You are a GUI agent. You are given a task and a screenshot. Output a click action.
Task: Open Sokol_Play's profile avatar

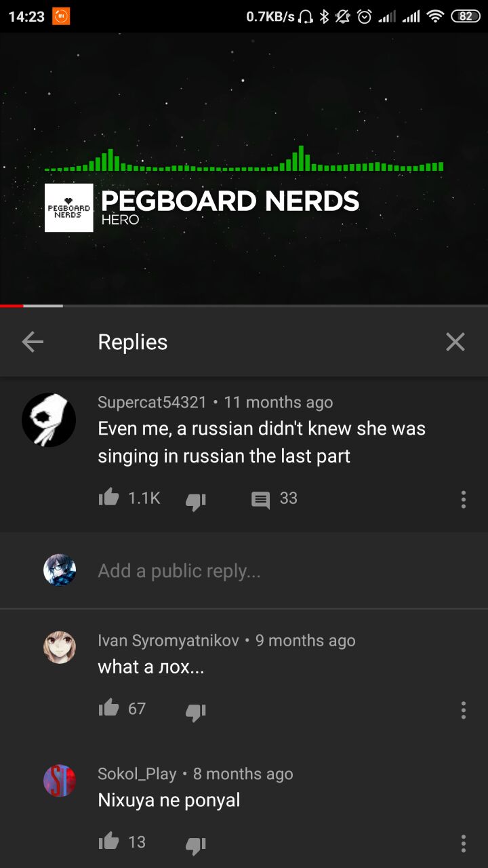coord(60,780)
